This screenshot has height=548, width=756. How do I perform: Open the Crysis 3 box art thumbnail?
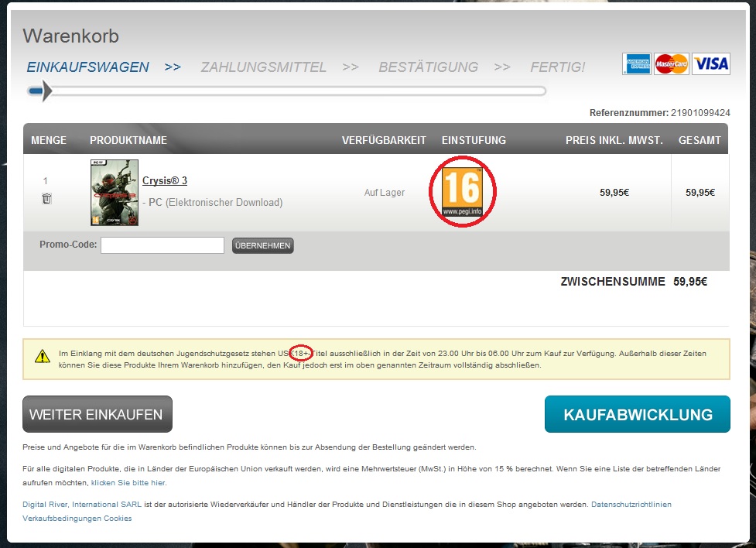pyautogui.click(x=115, y=193)
